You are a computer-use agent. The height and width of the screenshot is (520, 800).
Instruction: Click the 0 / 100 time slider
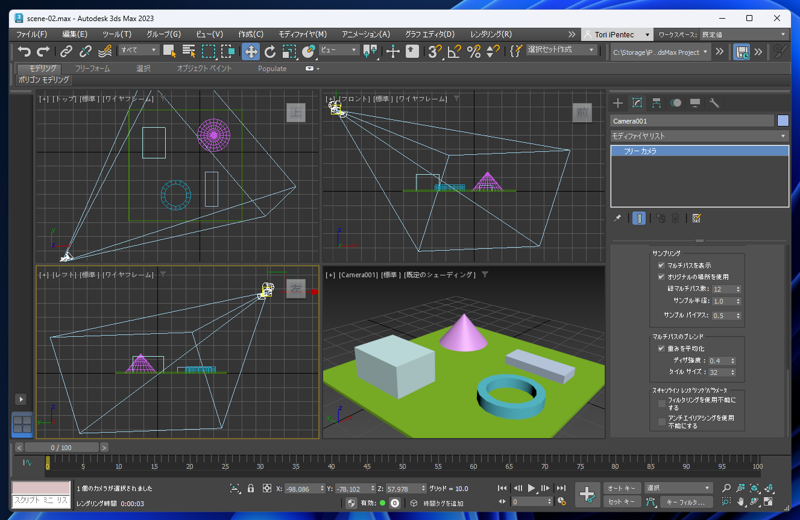pos(61,448)
